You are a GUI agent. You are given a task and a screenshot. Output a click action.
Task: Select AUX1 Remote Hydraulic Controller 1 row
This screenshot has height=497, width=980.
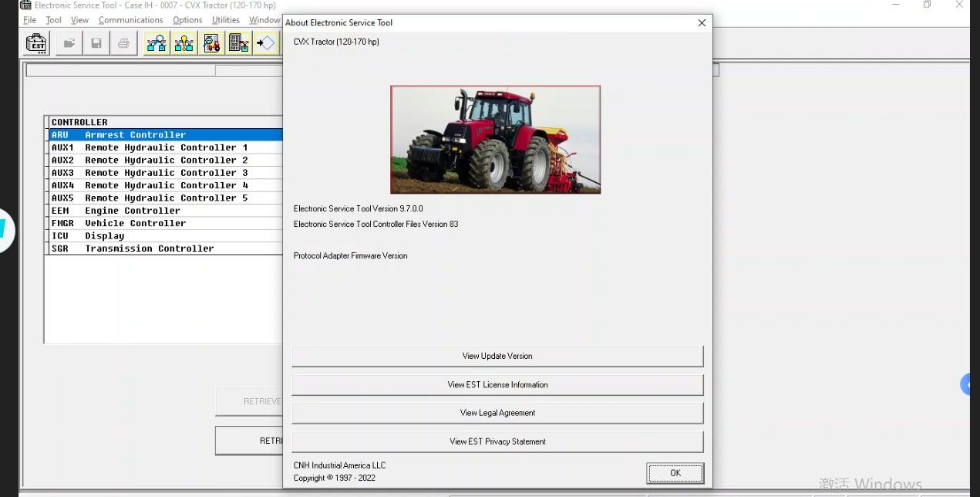point(166,147)
